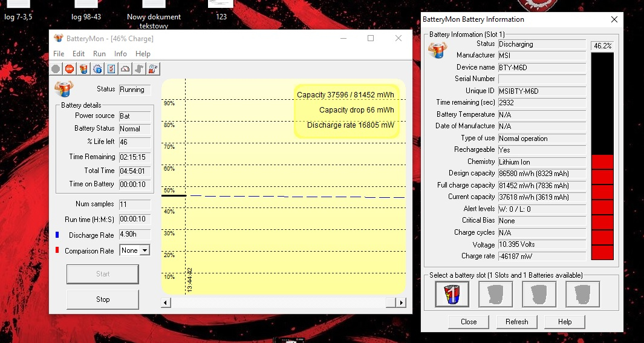Click the Device name value BTY-M6D

pyautogui.click(x=542, y=67)
